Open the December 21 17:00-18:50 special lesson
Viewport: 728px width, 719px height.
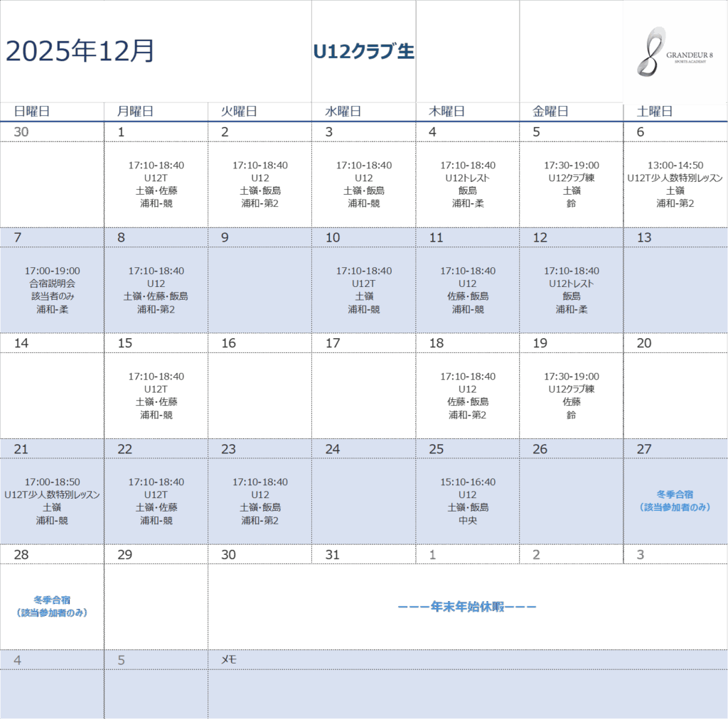coord(52,501)
